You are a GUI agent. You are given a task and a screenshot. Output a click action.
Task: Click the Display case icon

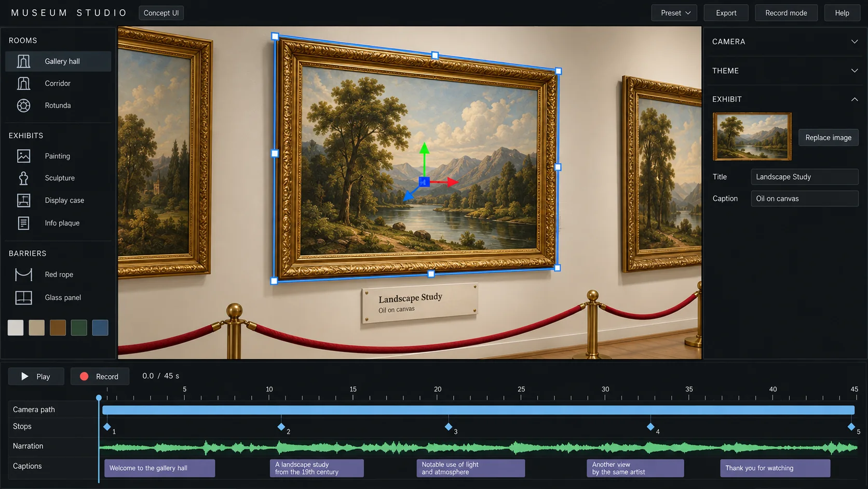click(23, 200)
